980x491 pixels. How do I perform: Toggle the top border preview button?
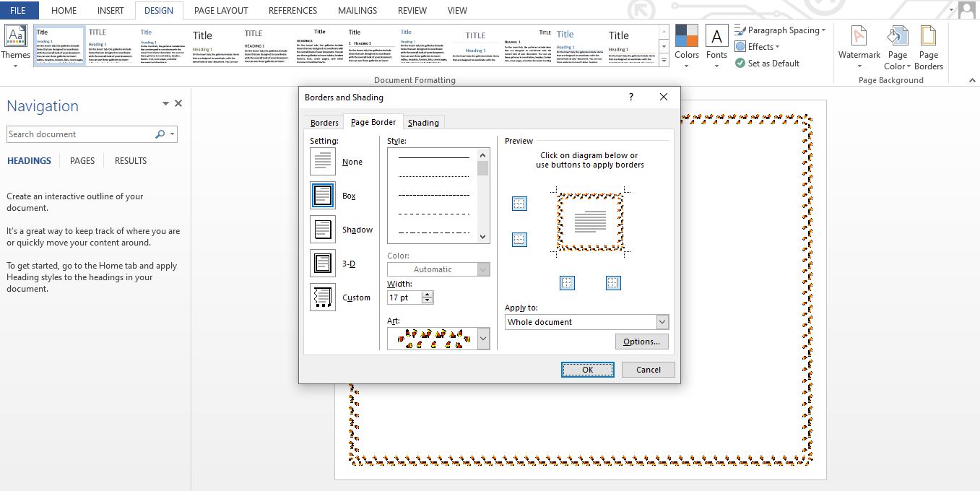[519, 204]
